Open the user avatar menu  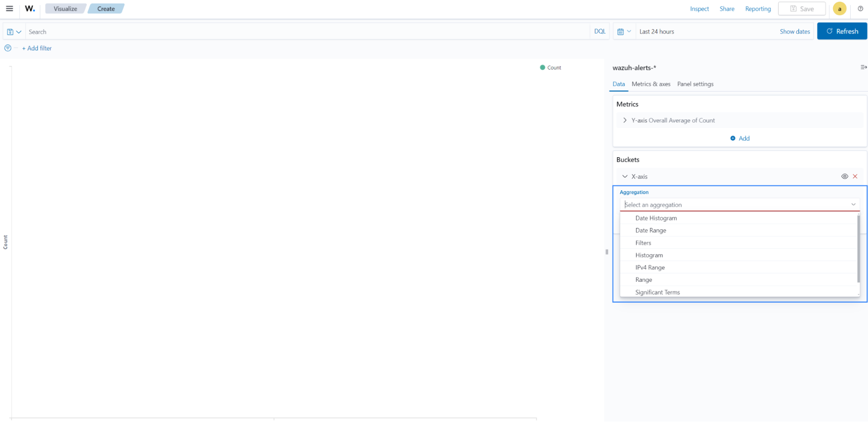839,9
